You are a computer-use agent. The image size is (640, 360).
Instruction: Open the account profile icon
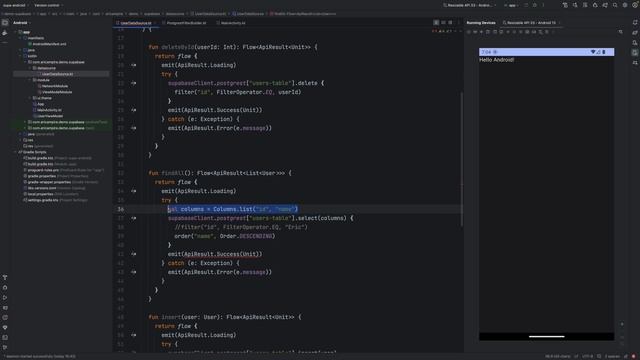point(635,5)
